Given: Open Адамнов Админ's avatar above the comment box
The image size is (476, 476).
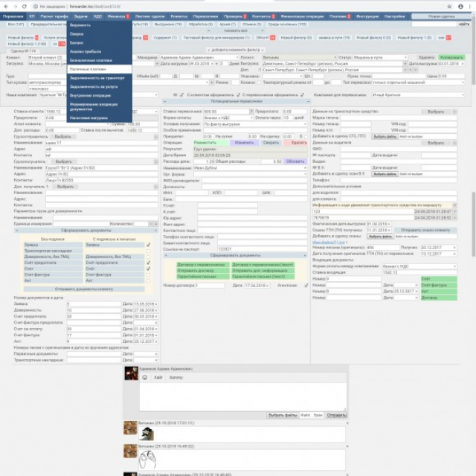Looking at the screenshot, I should 131,373.
